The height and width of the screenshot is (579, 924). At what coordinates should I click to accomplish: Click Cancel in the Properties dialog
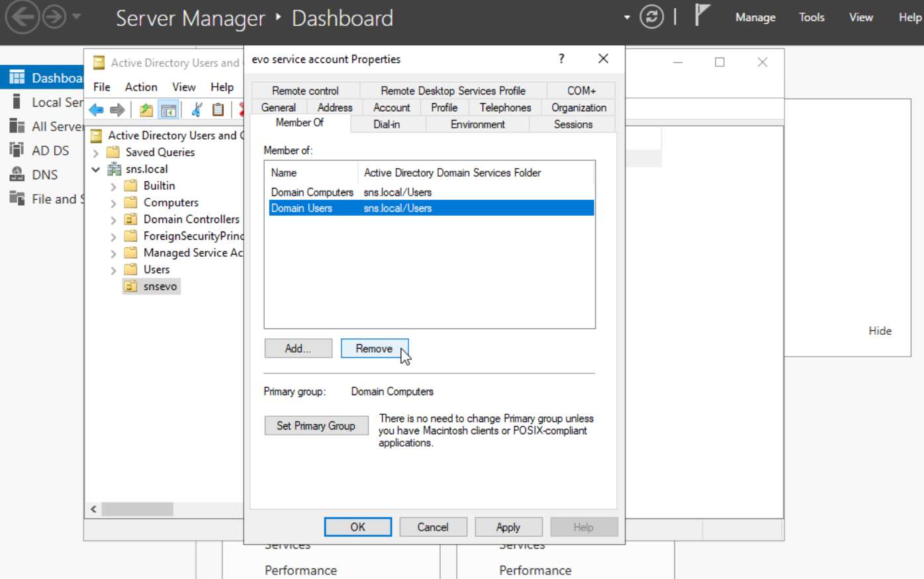[x=433, y=527]
